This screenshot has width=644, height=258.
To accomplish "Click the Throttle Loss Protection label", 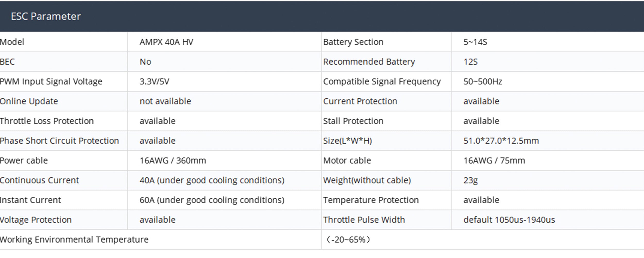I will 47,121.
